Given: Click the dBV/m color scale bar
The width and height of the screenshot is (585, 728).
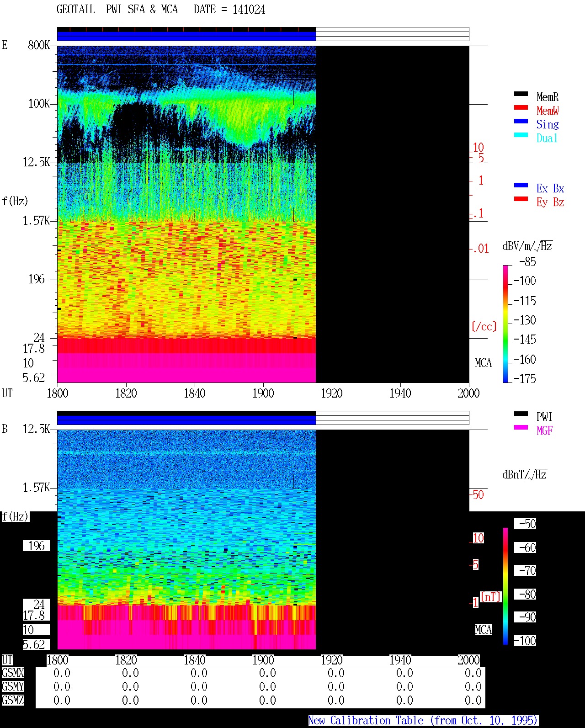Looking at the screenshot, I should [x=505, y=324].
